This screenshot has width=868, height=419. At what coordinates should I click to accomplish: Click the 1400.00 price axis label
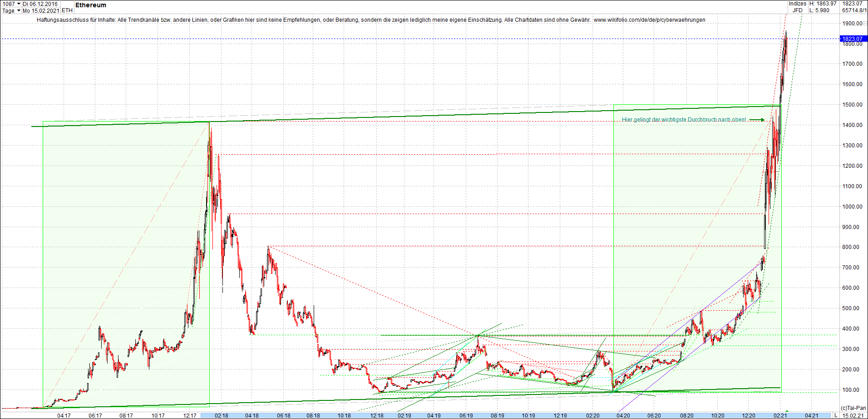(x=852, y=125)
